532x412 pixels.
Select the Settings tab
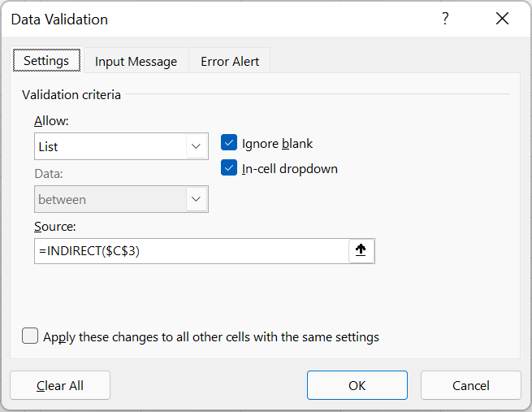pos(47,60)
